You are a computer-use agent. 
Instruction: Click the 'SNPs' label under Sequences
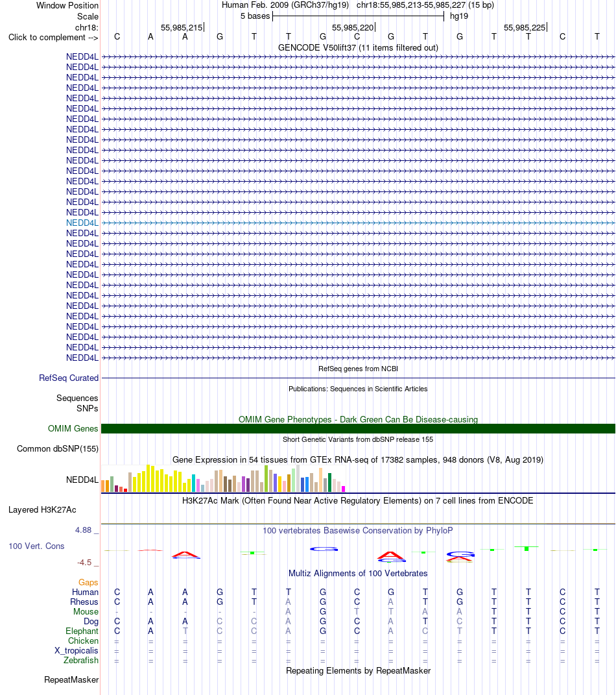(x=88, y=408)
